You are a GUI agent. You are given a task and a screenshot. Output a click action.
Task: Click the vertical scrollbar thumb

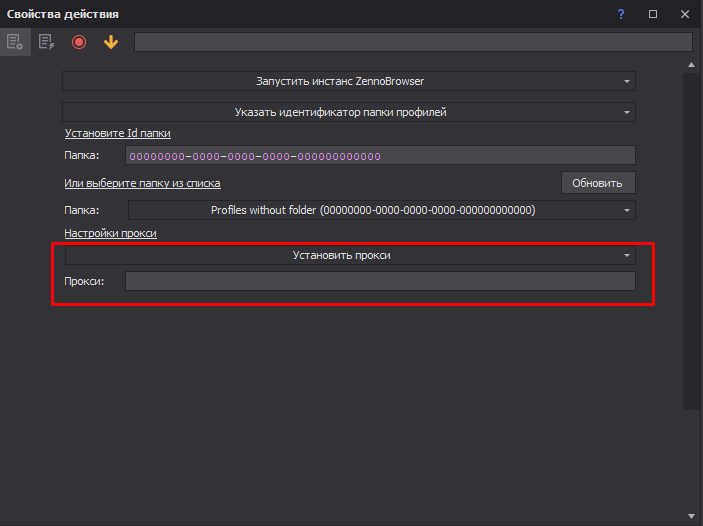tap(691, 241)
